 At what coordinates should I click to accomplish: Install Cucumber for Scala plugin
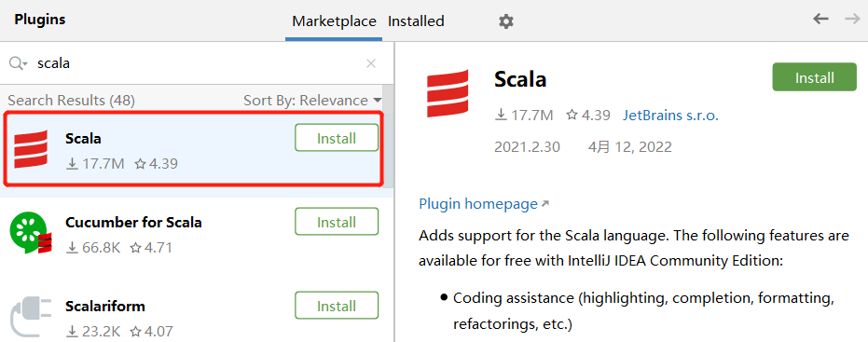pyautogui.click(x=337, y=222)
